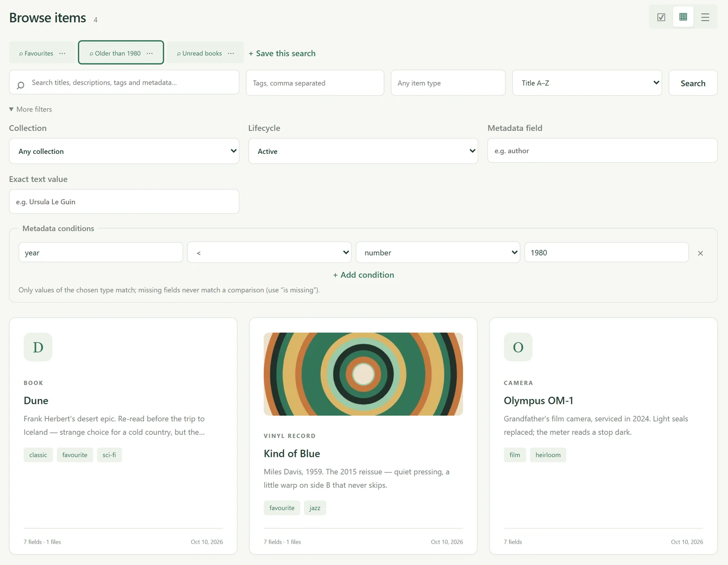Focus the Any item type field
728x565 pixels.
point(448,83)
